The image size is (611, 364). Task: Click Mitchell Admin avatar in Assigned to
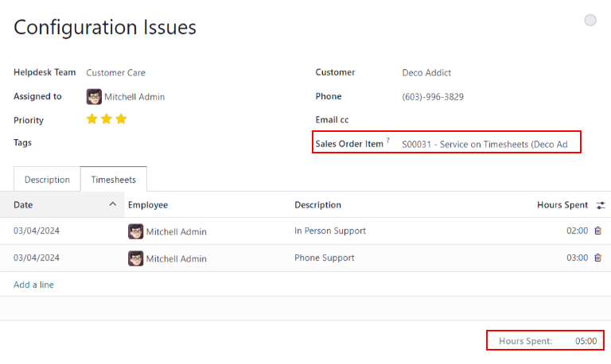pos(94,96)
